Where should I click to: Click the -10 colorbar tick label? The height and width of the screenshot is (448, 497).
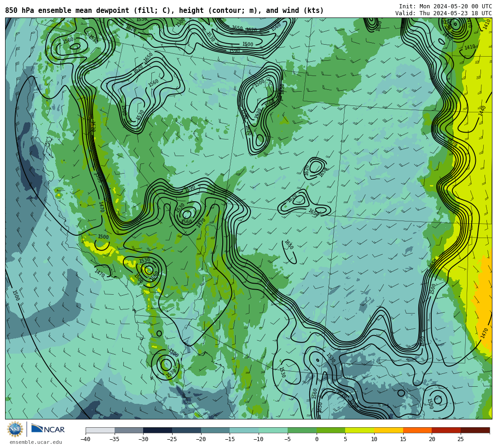(258, 439)
